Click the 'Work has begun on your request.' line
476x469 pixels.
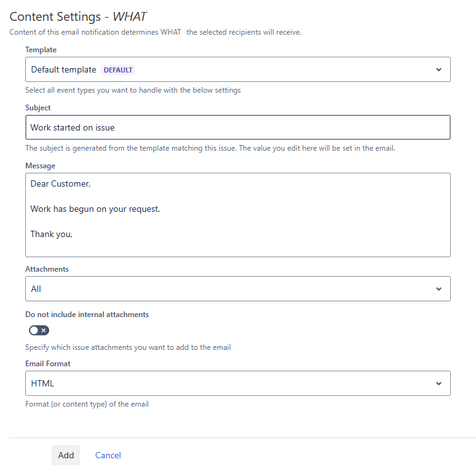point(95,209)
